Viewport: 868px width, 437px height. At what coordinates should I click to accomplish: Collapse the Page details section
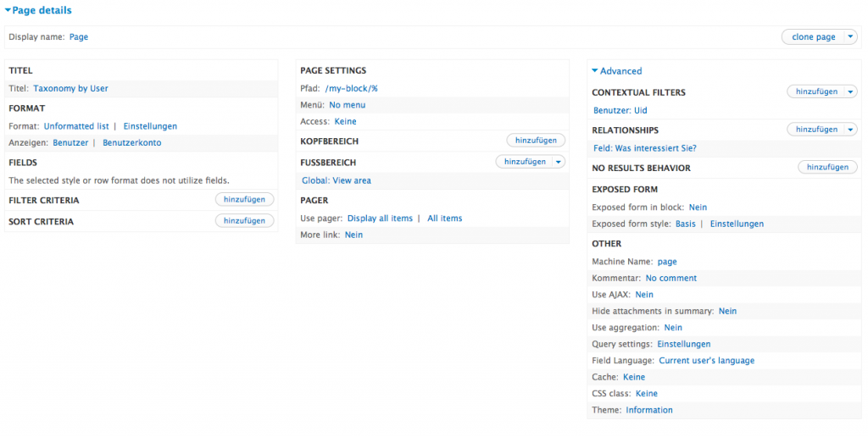click(39, 10)
